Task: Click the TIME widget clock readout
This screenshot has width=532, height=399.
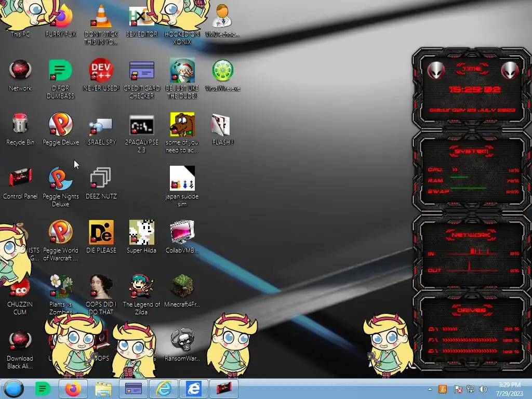Action: (475, 89)
